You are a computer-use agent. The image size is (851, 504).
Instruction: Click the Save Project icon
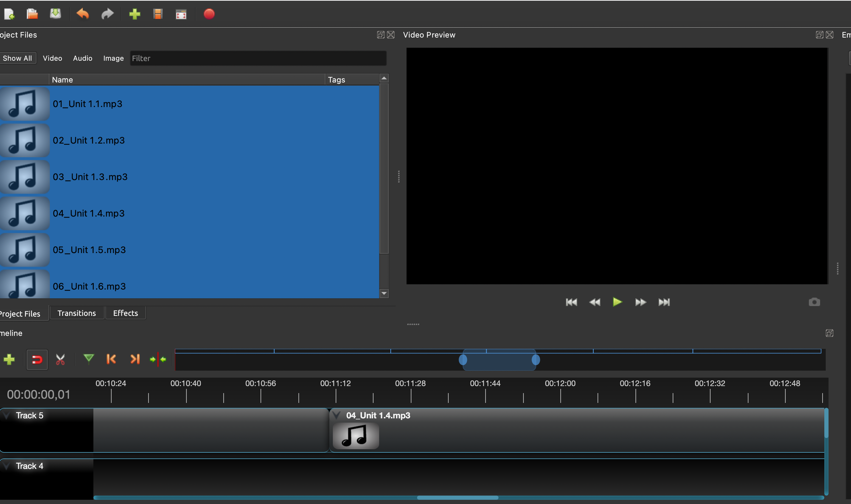click(x=55, y=14)
